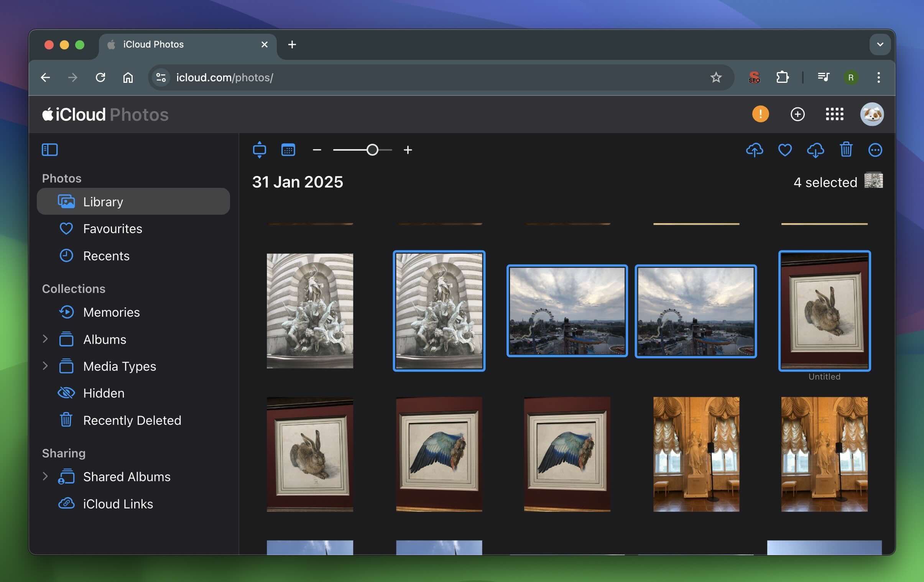The image size is (924, 582).
Task: Open site information icon in address bar
Action: (161, 77)
